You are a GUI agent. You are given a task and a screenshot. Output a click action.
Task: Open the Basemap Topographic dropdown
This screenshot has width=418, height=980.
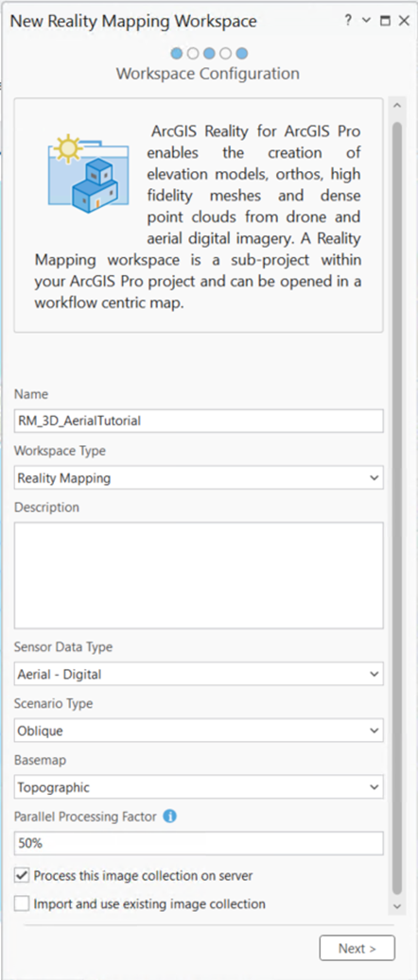tap(199, 787)
